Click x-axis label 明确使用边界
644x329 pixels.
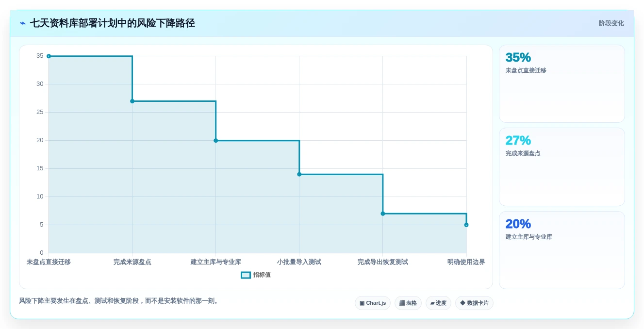tap(466, 262)
